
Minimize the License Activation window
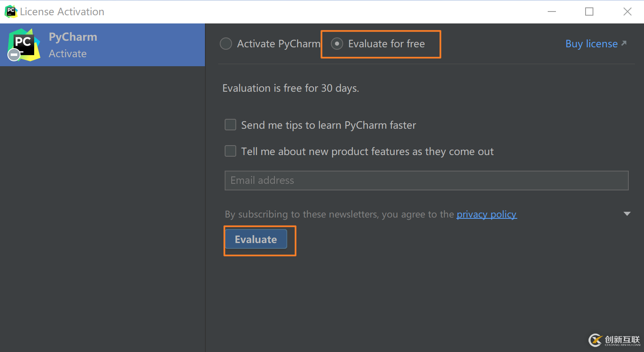coord(552,11)
